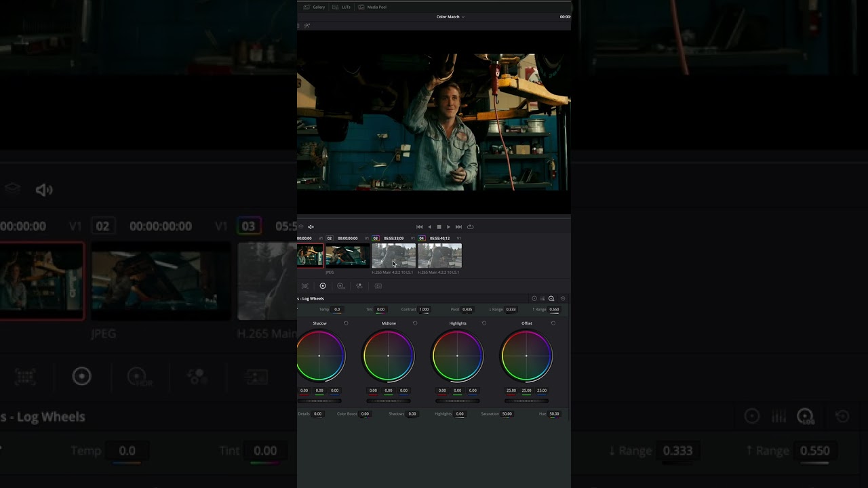Click the Offset master jog slider
Viewport: 868px width, 488px height.
[527, 401]
